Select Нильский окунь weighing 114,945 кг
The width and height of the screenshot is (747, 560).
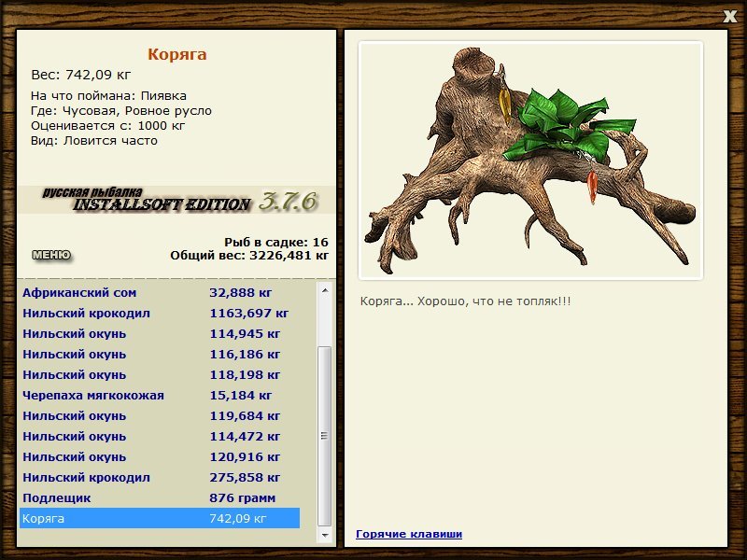pyautogui.click(x=160, y=334)
